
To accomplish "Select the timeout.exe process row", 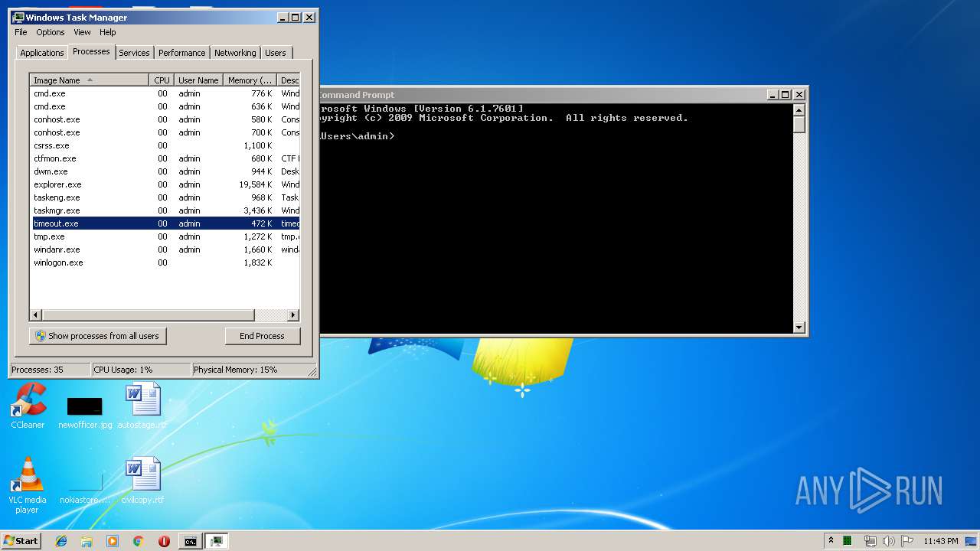I will (x=165, y=223).
